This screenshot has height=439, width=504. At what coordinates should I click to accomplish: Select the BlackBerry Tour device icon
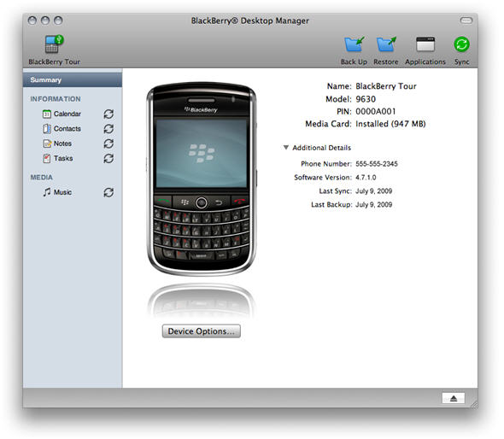pyautogui.click(x=54, y=44)
